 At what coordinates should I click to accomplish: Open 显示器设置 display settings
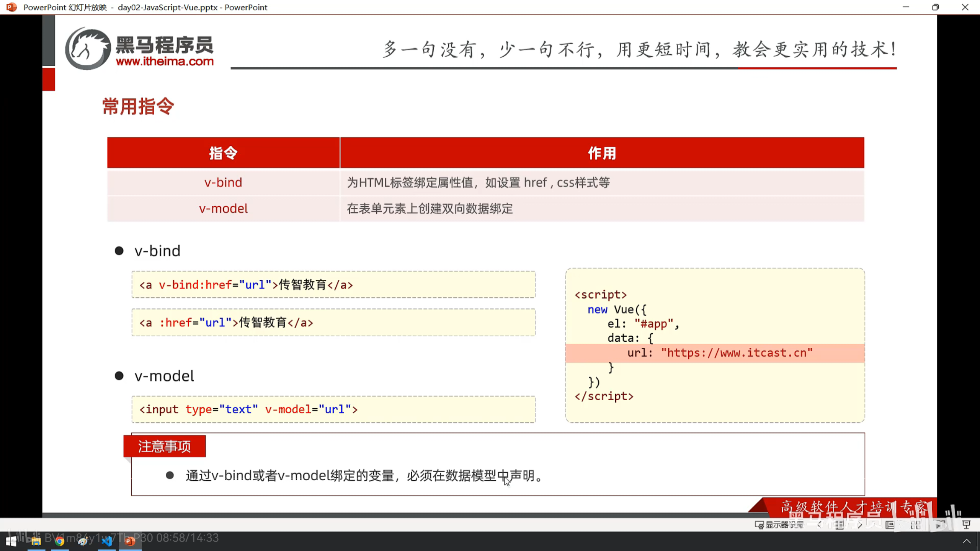tap(779, 525)
